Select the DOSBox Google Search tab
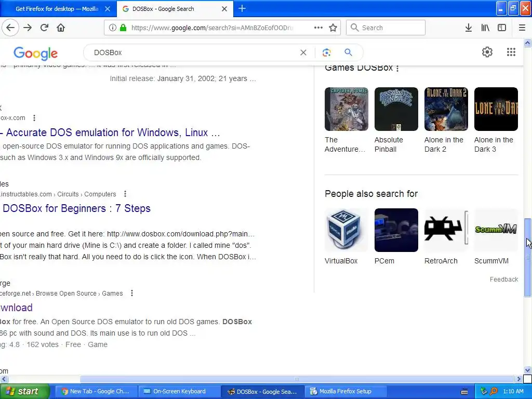The width and height of the screenshot is (532, 399). click(175, 9)
